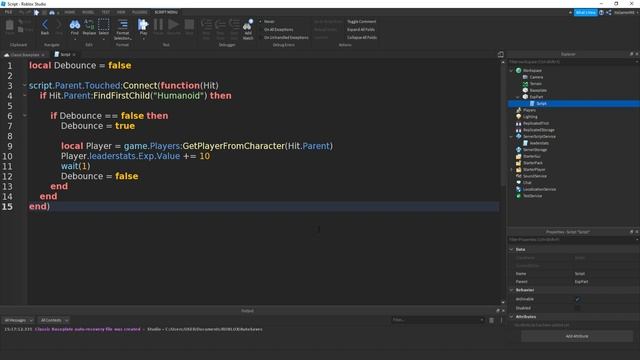This screenshot has width=640, height=360.
Task: Clear output with the trash icon
Action: click(491, 320)
